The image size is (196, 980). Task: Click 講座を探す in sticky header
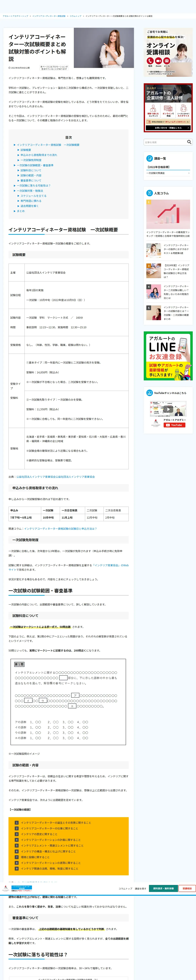tap(140, 889)
